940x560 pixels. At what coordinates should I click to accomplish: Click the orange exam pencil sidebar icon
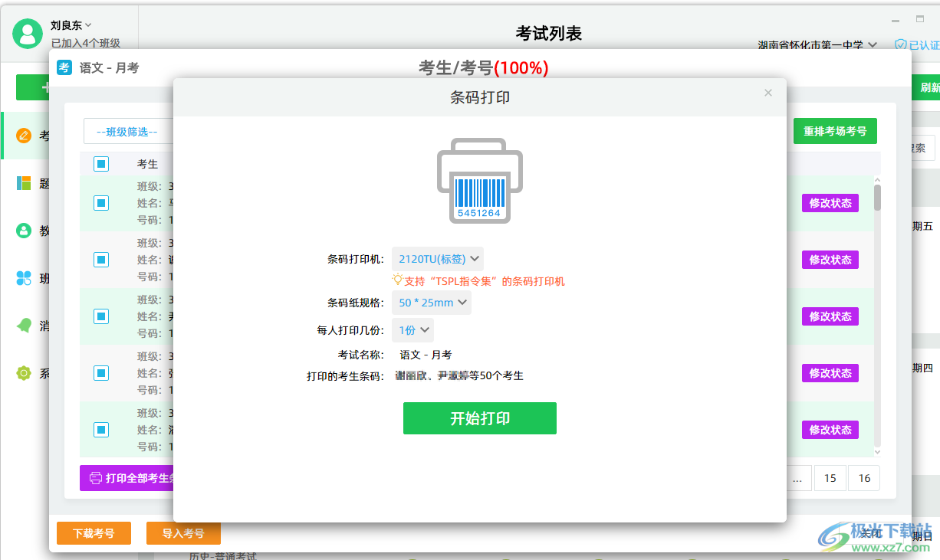point(24,136)
